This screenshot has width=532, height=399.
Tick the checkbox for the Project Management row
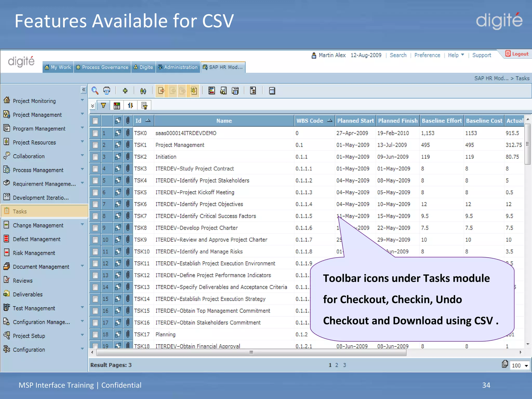95,145
